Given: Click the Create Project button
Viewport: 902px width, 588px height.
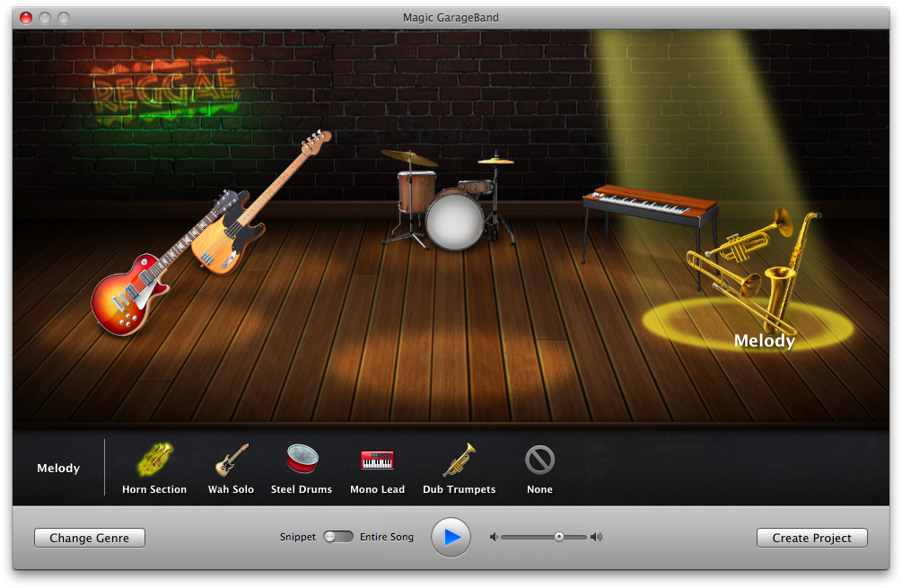Looking at the screenshot, I should pos(812,538).
